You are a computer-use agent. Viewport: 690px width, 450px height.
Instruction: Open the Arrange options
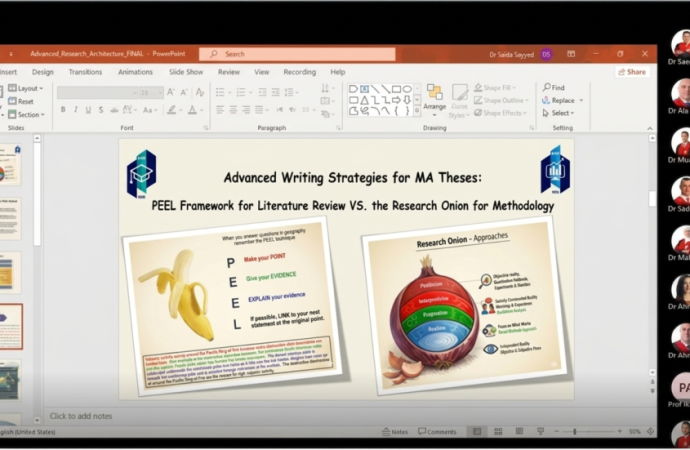tap(434, 100)
